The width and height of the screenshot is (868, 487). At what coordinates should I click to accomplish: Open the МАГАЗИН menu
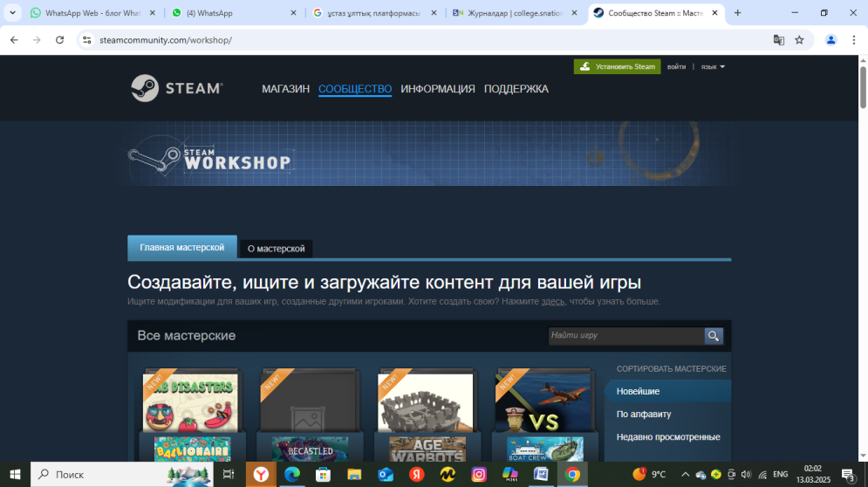[x=285, y=89]
